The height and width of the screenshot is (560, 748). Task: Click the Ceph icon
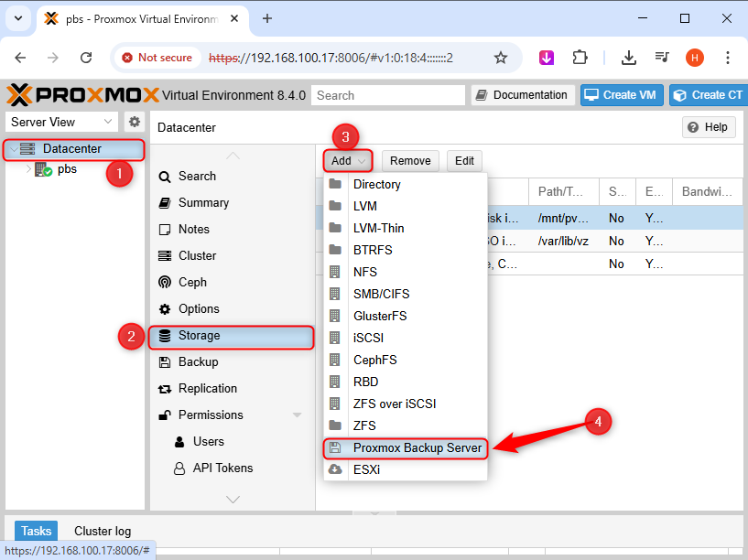(165, 283)
